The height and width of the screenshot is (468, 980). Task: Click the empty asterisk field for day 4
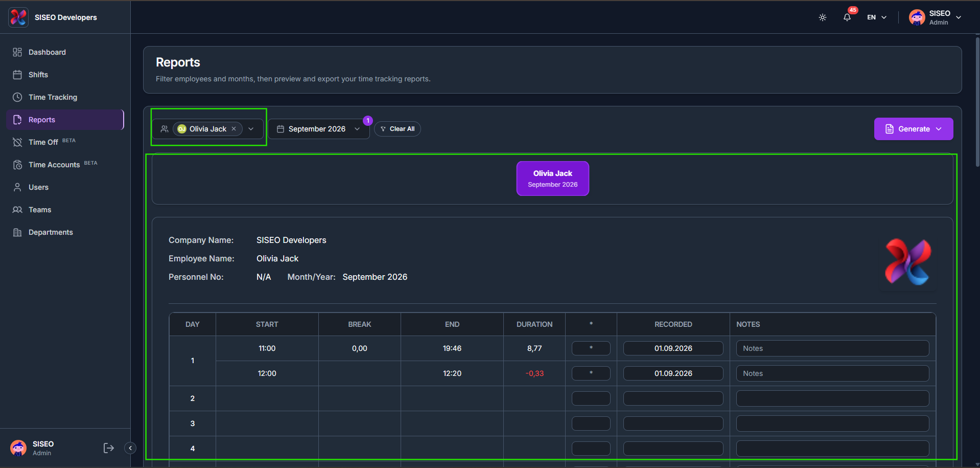tap(591, 449)
